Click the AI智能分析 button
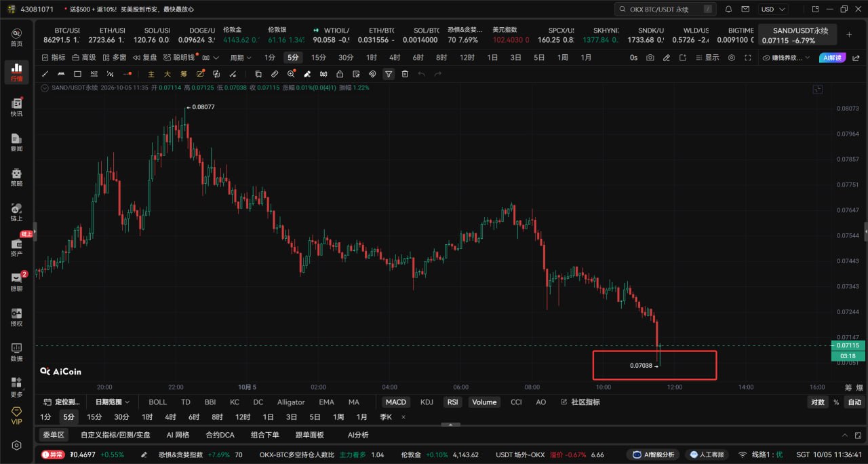 [x=654, y=455]
